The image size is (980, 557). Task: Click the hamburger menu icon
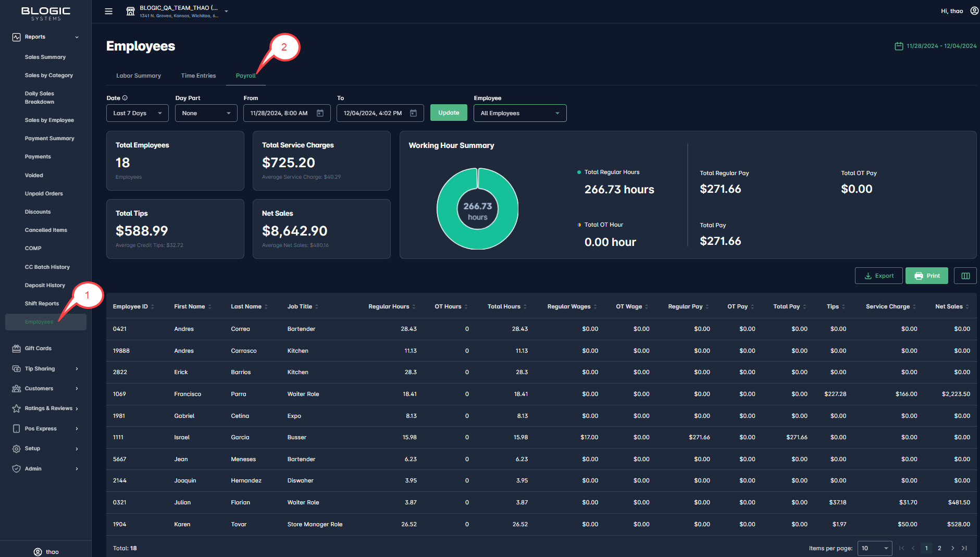(x=108, y=11)
